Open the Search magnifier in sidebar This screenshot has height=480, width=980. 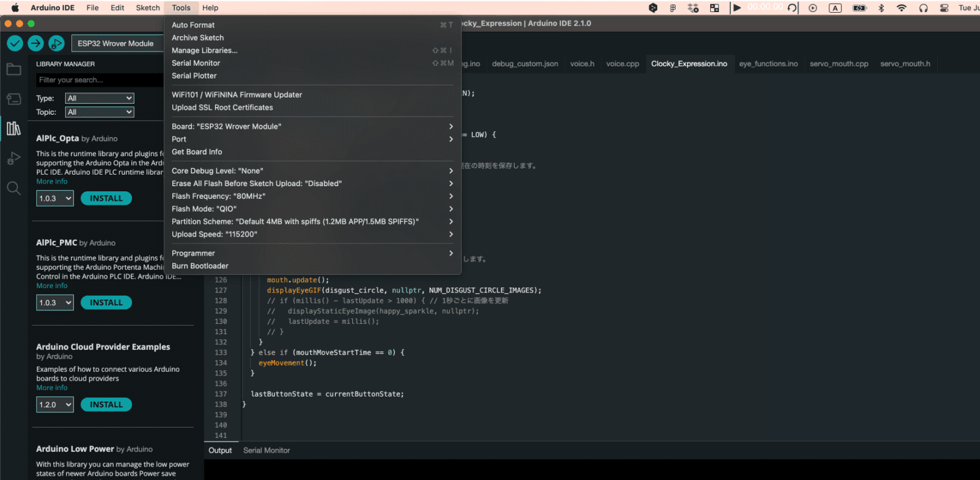(x=13, y=188)
